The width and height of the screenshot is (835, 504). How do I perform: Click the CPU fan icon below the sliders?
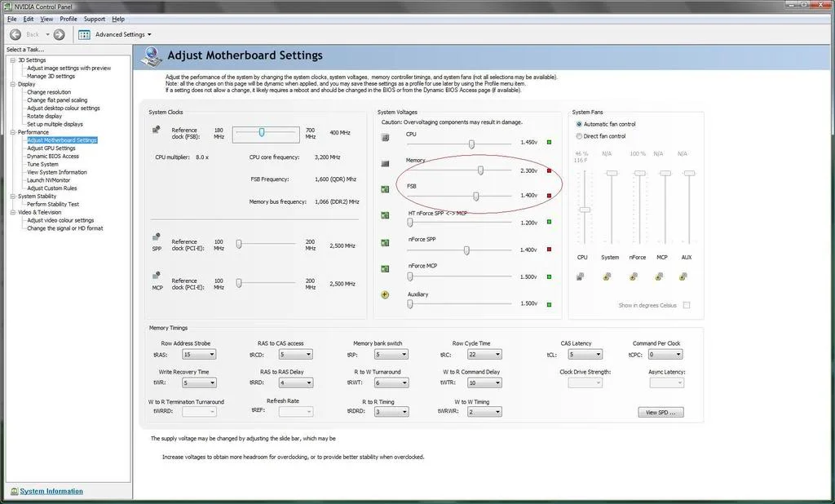tap(581, 276)
